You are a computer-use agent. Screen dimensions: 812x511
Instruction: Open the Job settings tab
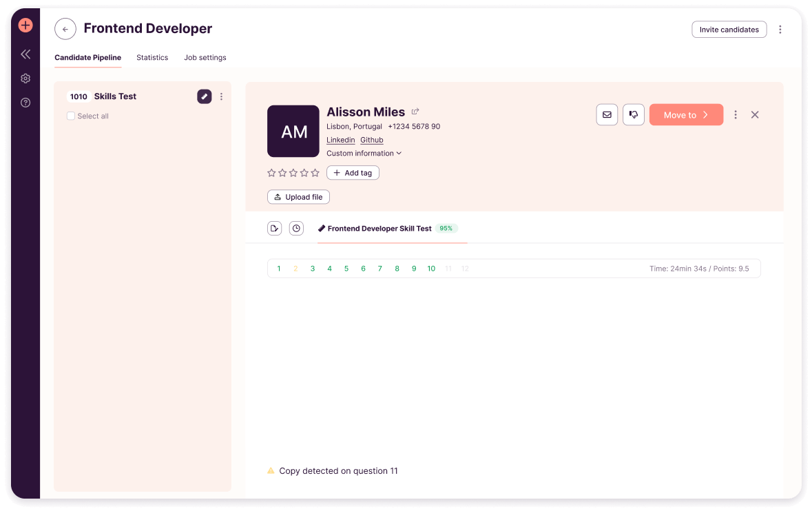pyautogui.click(x=205, y=58)
